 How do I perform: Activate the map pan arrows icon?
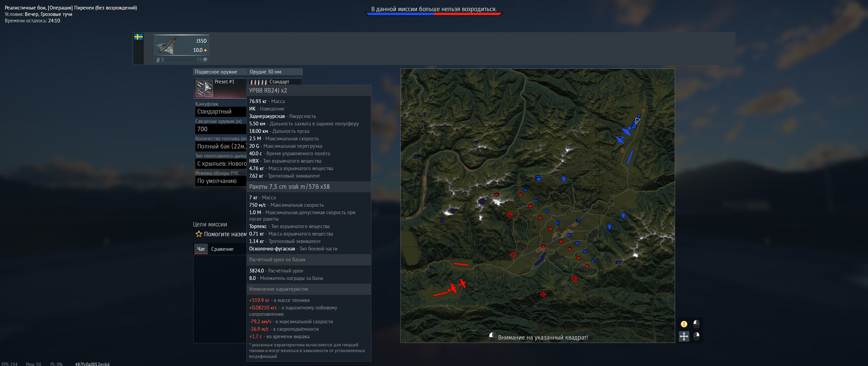(x=684, y=336)
